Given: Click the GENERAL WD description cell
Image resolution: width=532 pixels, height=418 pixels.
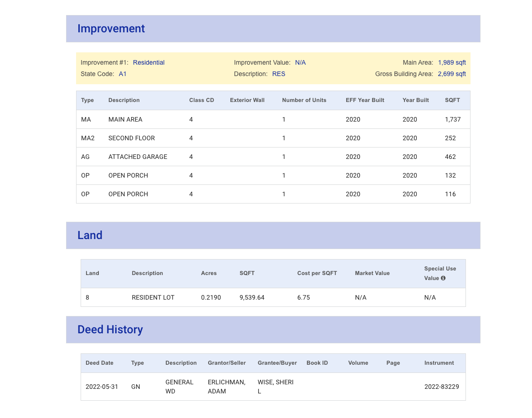Looking at the screenshot, I should (179, 387).
